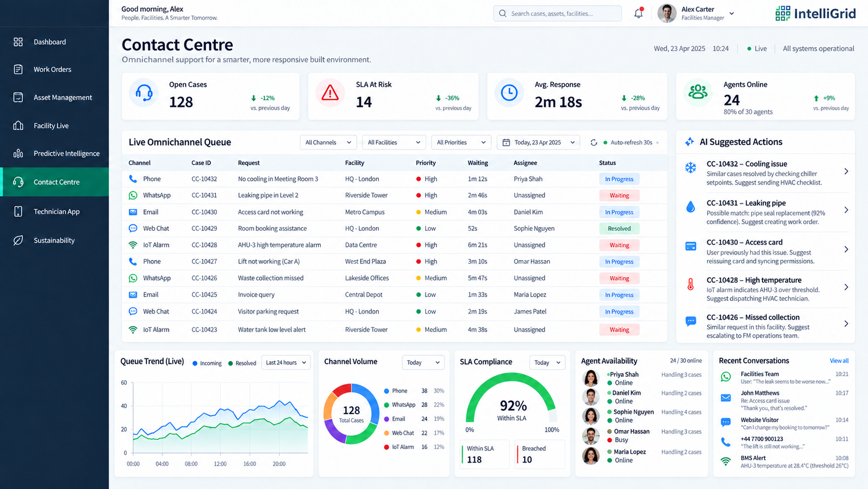
Task: Click the card icon for CC-10430
Action: click(690, 246)
